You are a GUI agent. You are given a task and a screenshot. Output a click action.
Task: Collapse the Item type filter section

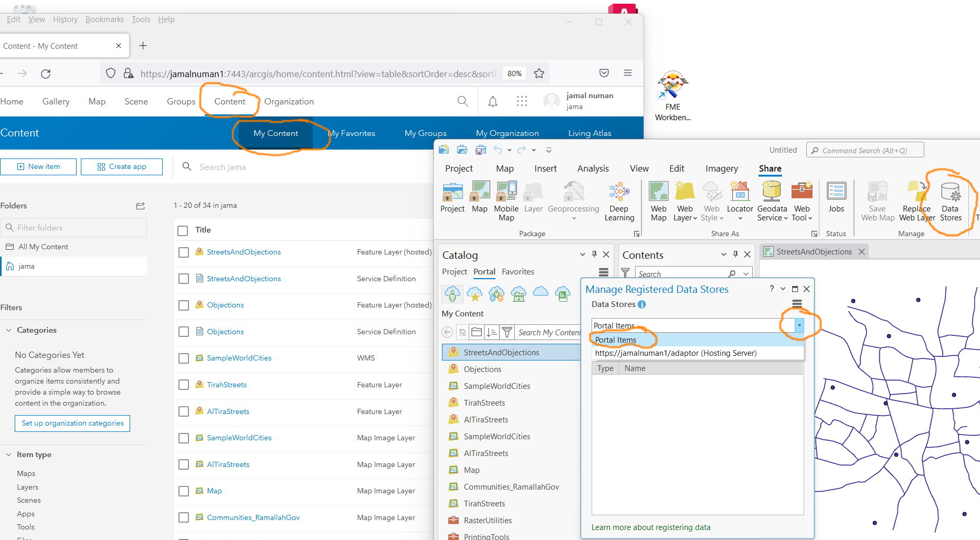(x=8, y=454)
